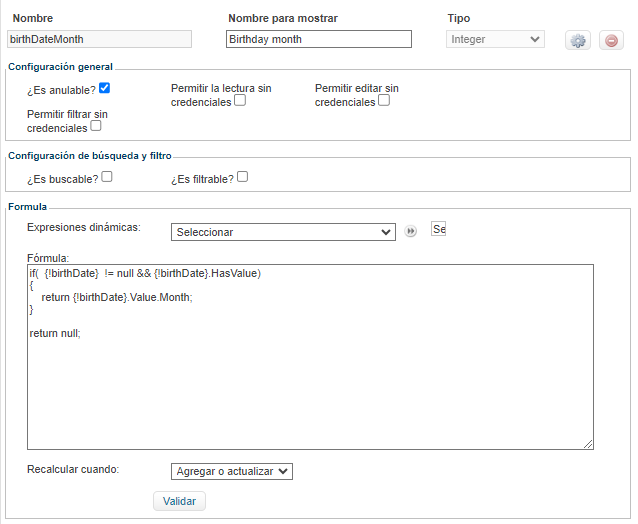Screen dimensions: 638x524
Task: Click the truncated 'Se' button
Action: tap(438, 229)
